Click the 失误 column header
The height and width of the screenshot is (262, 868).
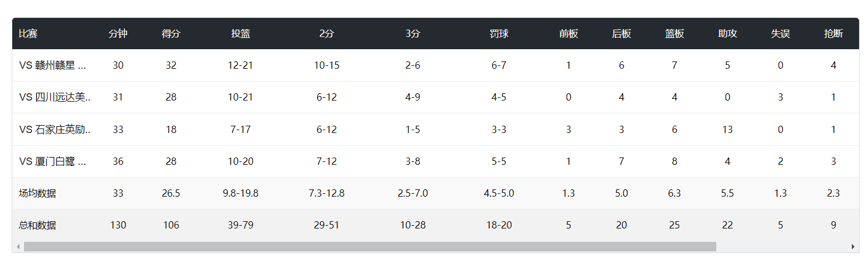pyautogui.click(x=780, y=34)
